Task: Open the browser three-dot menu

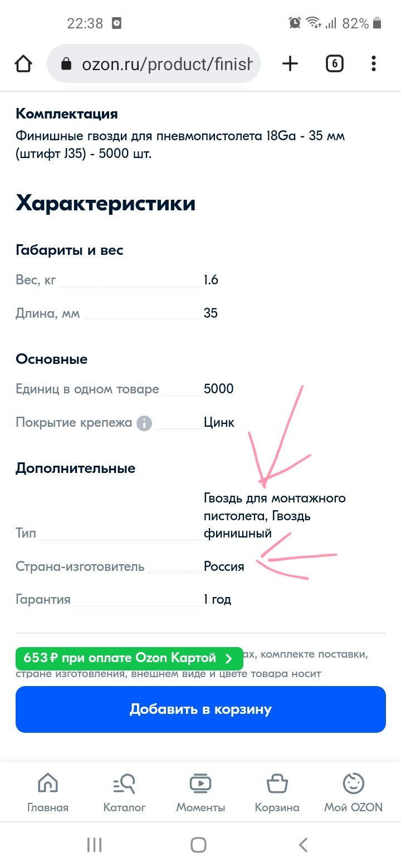Action: (x=374, y=64)
